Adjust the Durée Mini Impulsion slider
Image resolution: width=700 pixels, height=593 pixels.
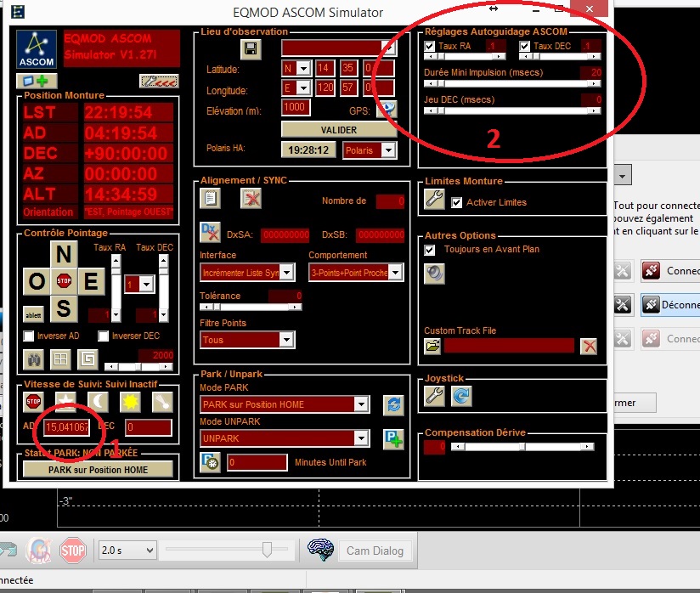click(512, 83)
